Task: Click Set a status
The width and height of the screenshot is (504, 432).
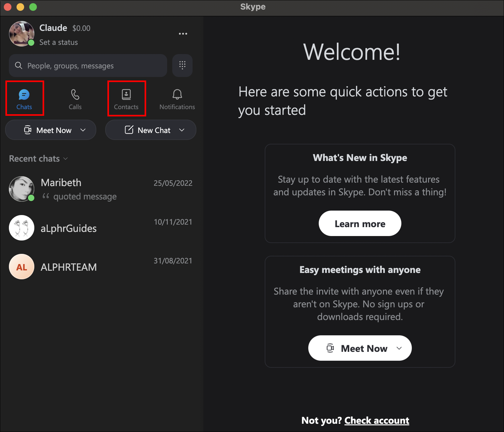Action: point(58,42)
